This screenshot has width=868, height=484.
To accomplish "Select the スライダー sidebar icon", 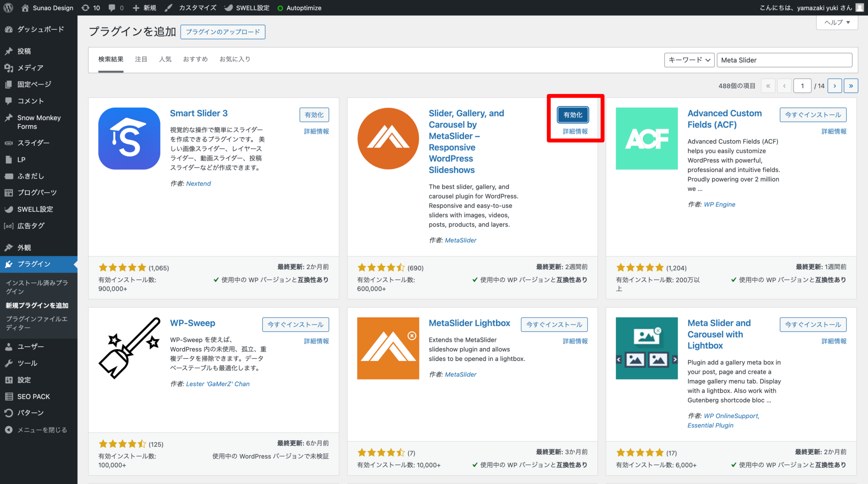I will point(9,143).
